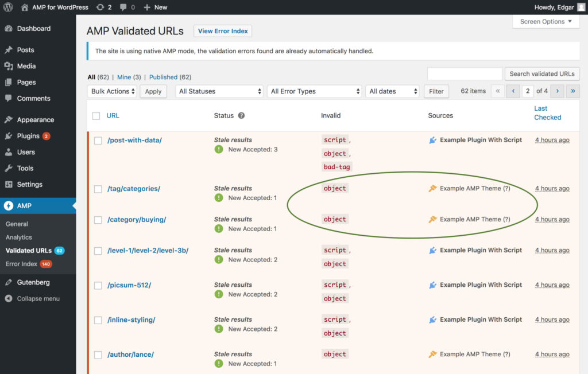
Task: Go to the previous page arrow
Action: [513, 91]
